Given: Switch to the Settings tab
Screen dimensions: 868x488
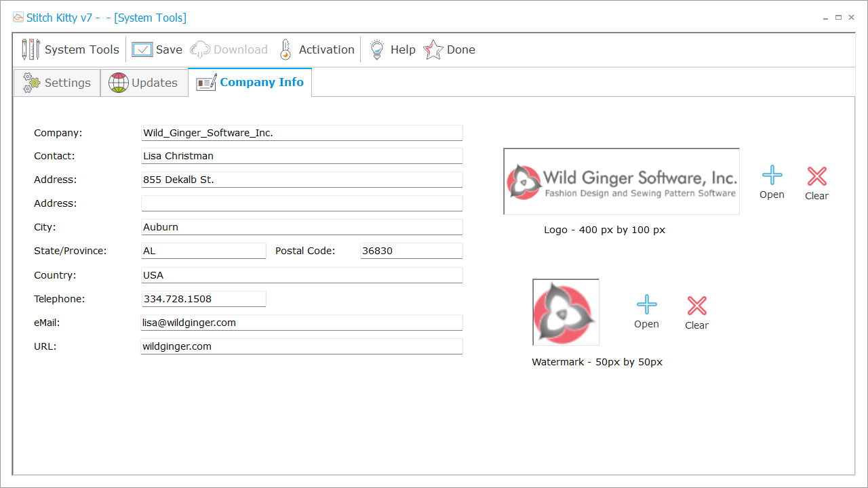Looking at the screenshot, I should (x=57, y=83).
